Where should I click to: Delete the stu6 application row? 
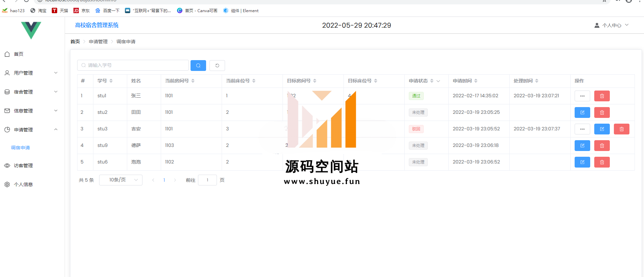[x=602, y=162]
